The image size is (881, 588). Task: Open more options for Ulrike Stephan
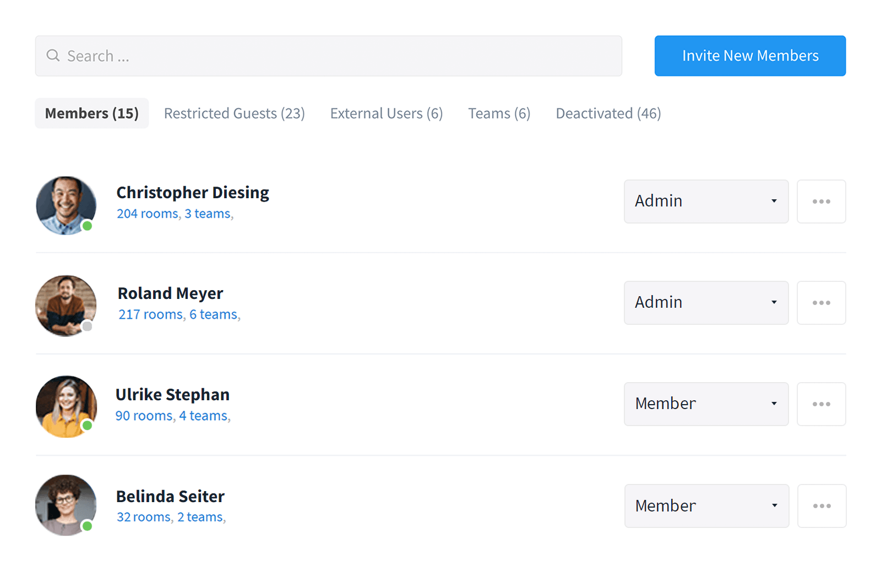click(822, 404)
